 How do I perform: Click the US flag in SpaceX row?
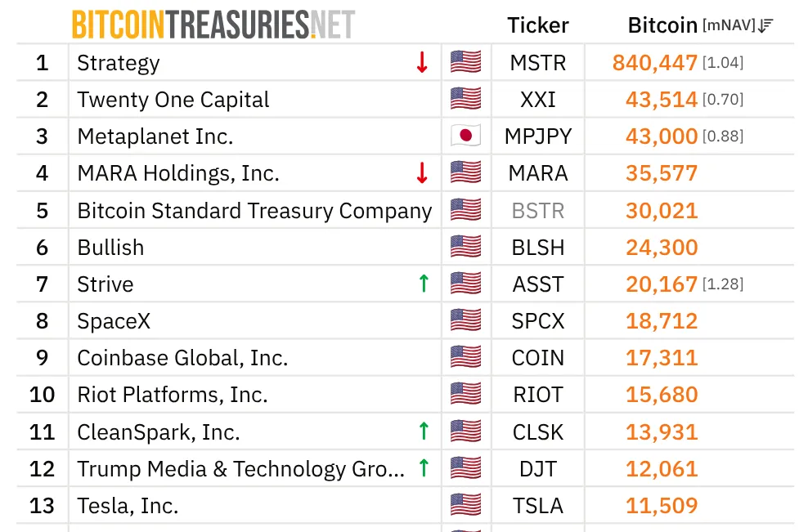click(466, 320)
